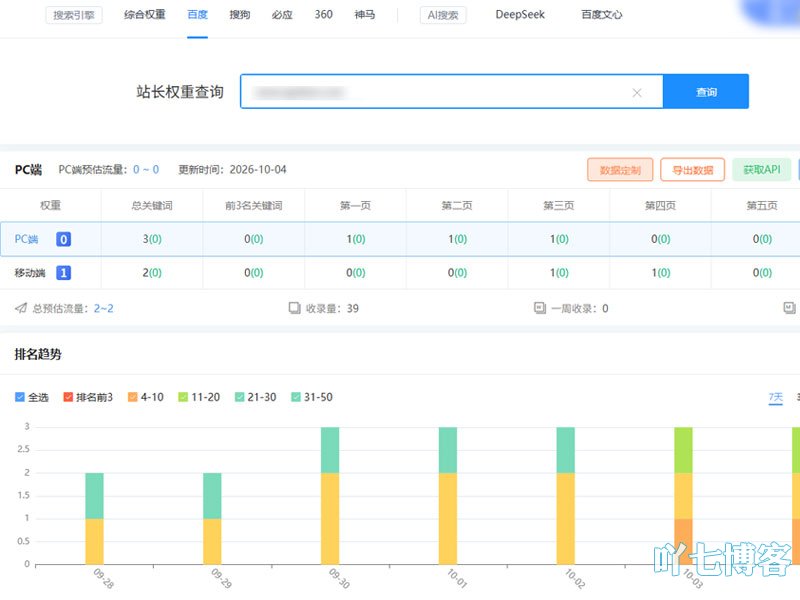800x600 pixels.
Task: Switch to the 综合权重 tab
Action: [x=145, y=15]
